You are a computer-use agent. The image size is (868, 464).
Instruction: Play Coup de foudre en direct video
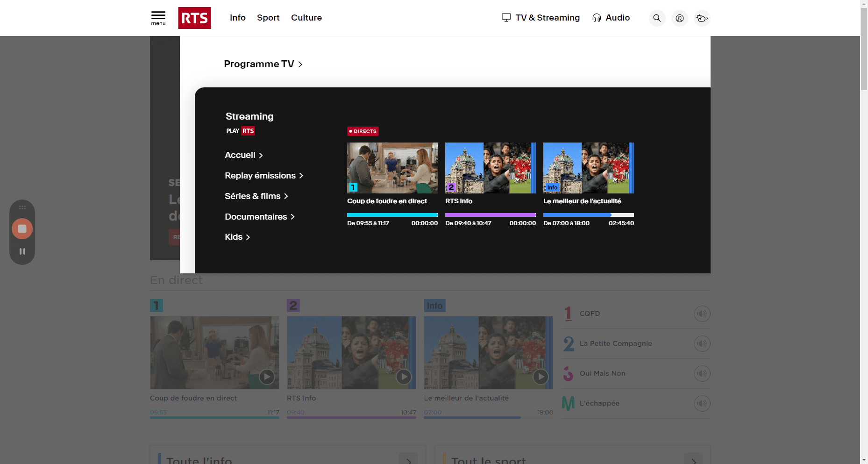pos(266,376)
